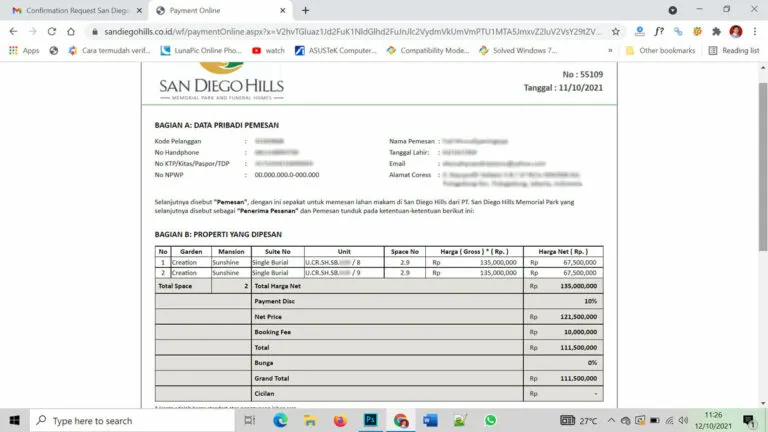Select the Payment Online tab
The image size is (768, 432).
tap(215, 10)
